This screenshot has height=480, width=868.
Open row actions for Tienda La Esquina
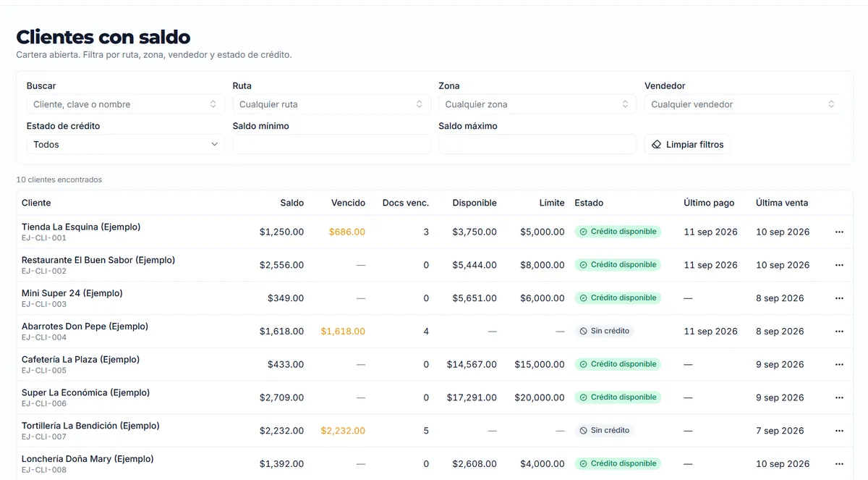tap(839, 232)
